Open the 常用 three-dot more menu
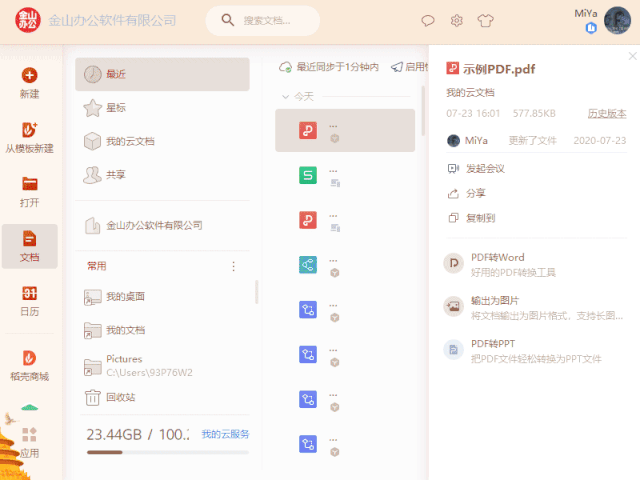This screenshot has height=480, width=640. 233,266
